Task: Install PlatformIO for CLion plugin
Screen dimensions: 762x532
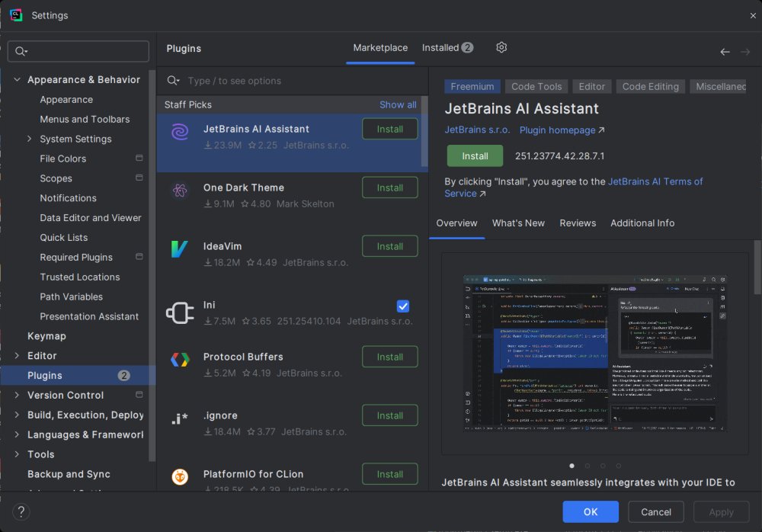Action: pos(389,474)
